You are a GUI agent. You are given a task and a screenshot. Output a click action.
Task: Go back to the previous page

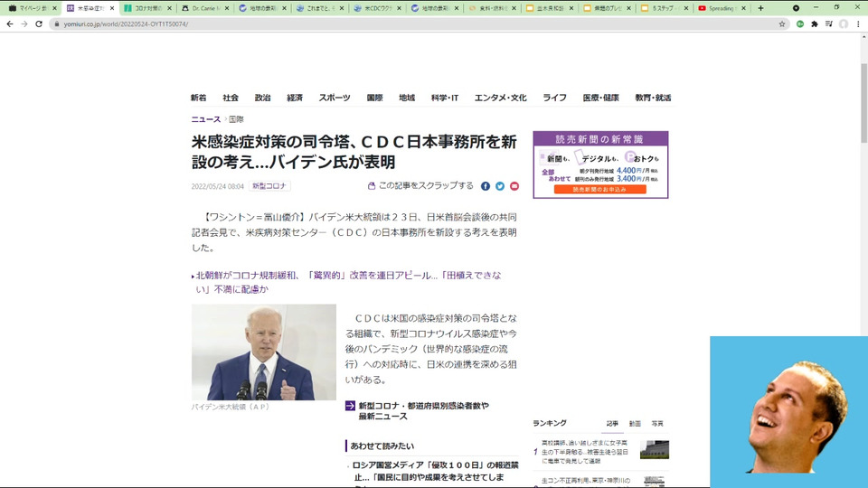[x=9, y=23]
